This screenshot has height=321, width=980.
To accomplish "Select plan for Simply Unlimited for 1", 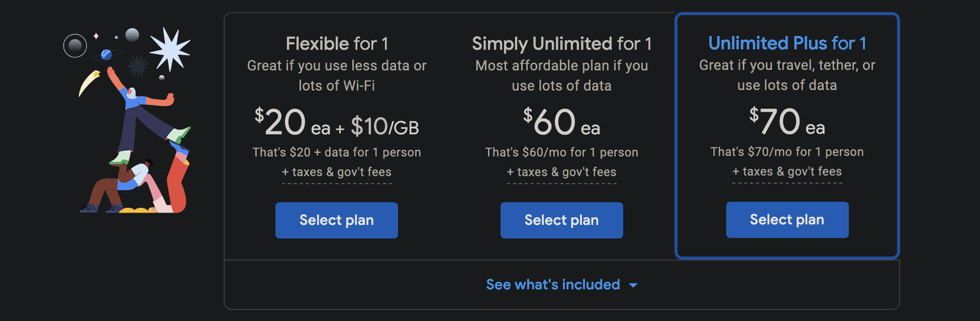I will click(561, 220).
